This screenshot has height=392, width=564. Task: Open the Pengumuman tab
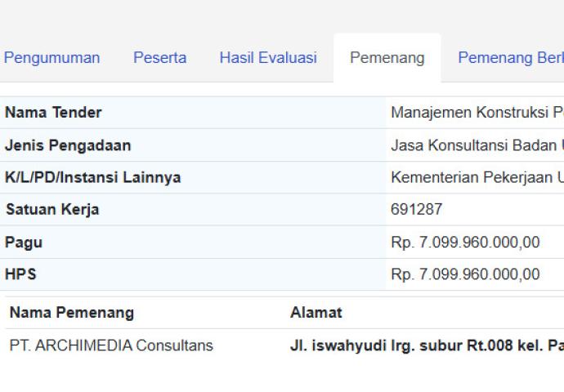[x=51, y=58]
